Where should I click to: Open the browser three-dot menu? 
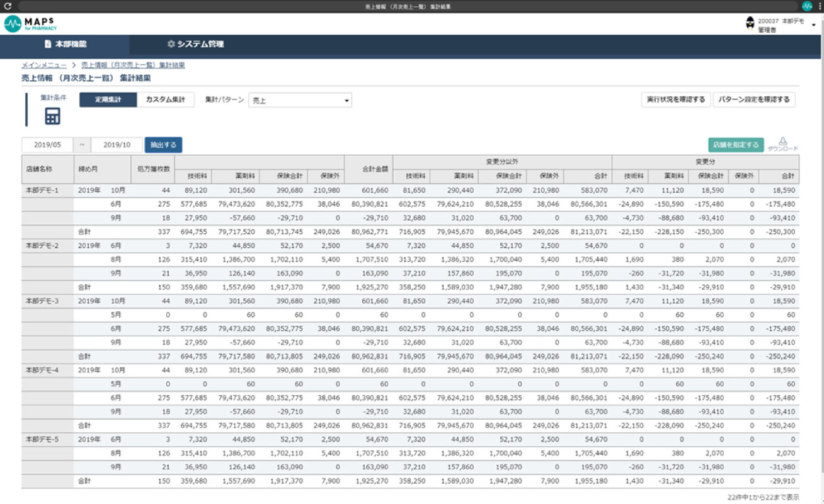tap(820, 6)
